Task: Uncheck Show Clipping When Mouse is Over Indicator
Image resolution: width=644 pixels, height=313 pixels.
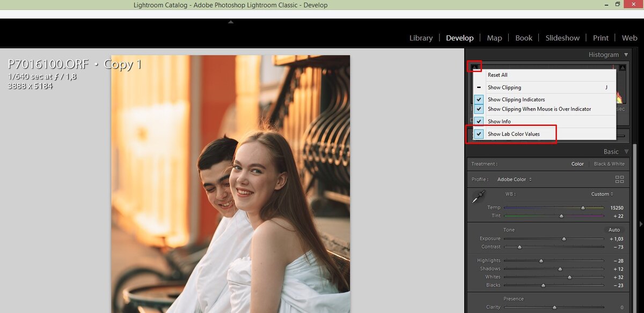Action: tap(545, 109)
